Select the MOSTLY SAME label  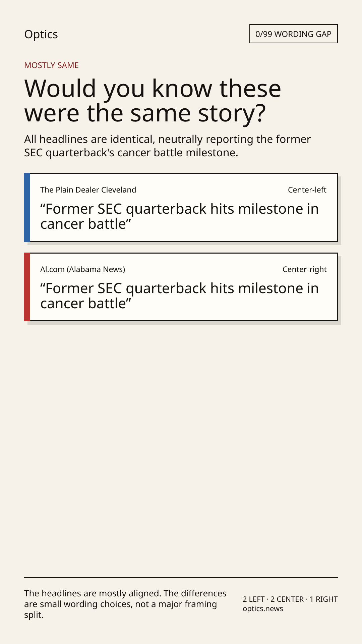pyautogui.click(x=51, y=65)
